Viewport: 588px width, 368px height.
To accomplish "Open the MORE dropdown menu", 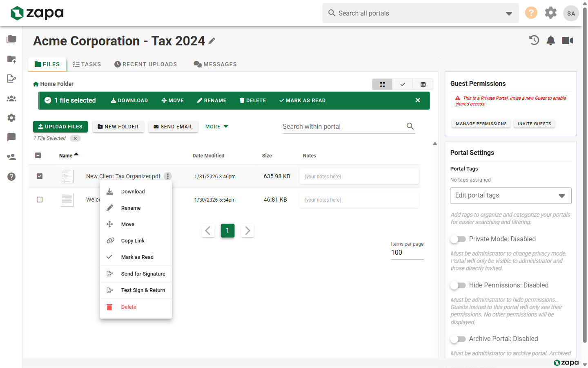I will pyautogui.click(x=216, y=127).
